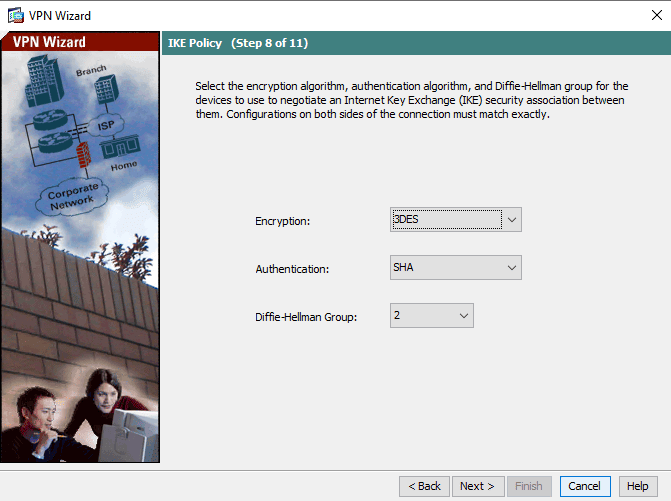Cancel the VPN Wizard
Screen dimensions: 671x501
point(585,486)
